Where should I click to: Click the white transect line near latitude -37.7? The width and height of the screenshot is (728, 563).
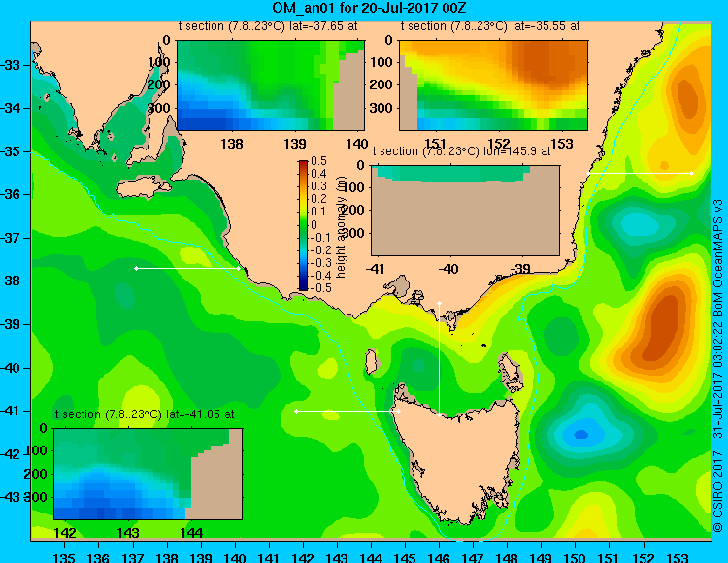tap(187, 268)
